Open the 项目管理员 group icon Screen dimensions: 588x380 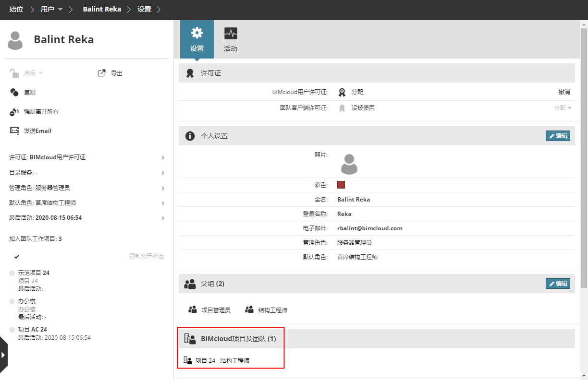click(x=193, y=309)
